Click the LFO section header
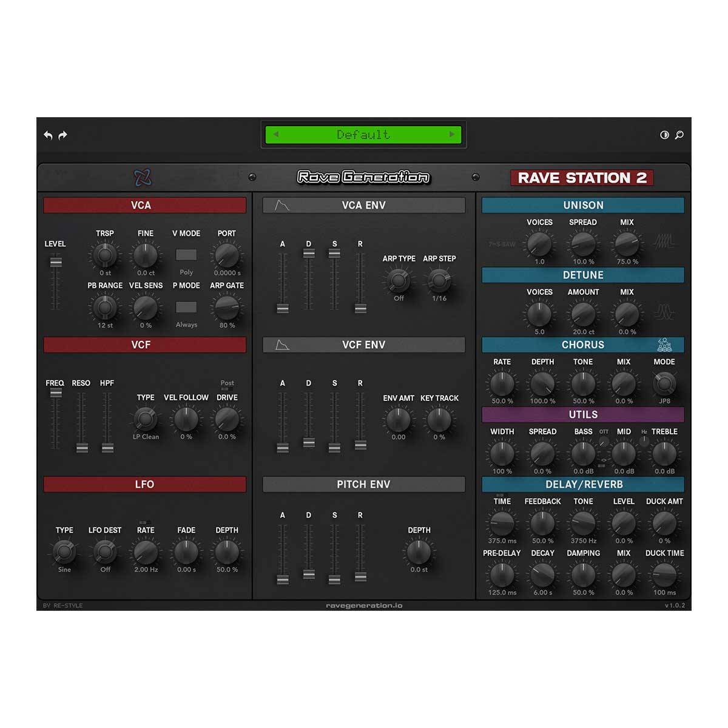 pos(144,484)
